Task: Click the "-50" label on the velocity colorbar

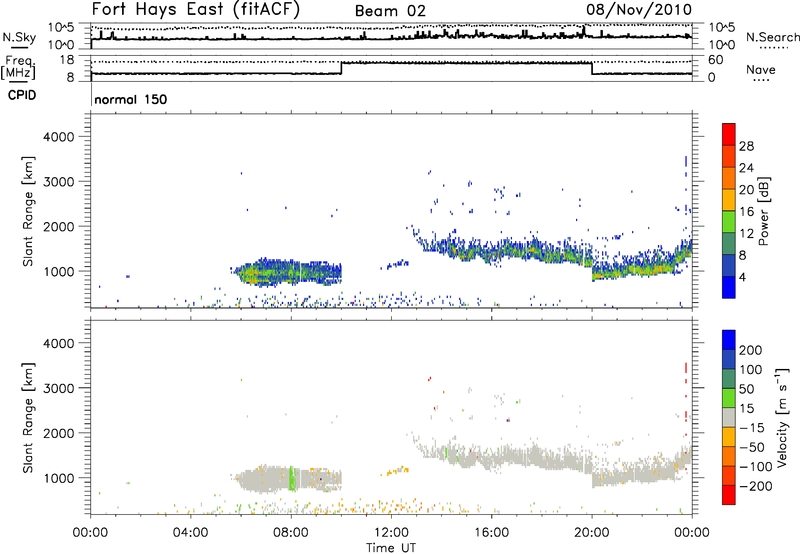Action: click(752, 447)
